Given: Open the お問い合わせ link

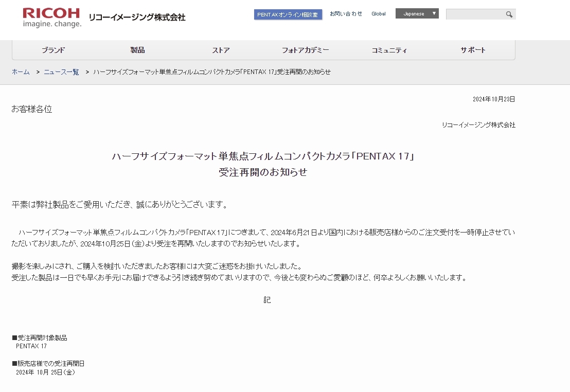Looking at the screenshot, I should coord(346,14).
